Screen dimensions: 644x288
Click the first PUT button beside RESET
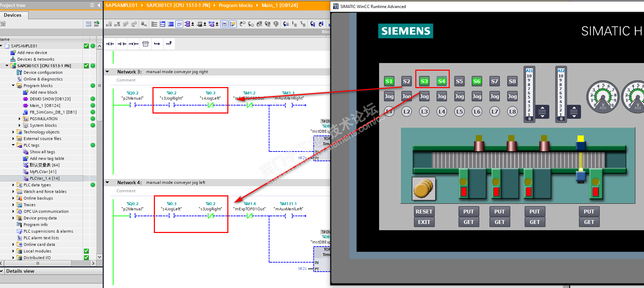tap(468, 211)
